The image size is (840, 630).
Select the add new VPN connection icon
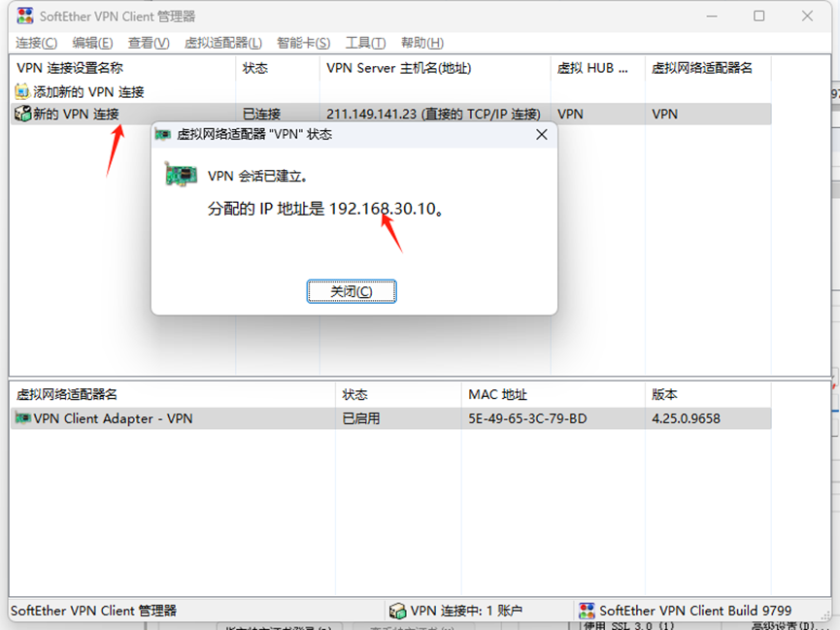22,91
